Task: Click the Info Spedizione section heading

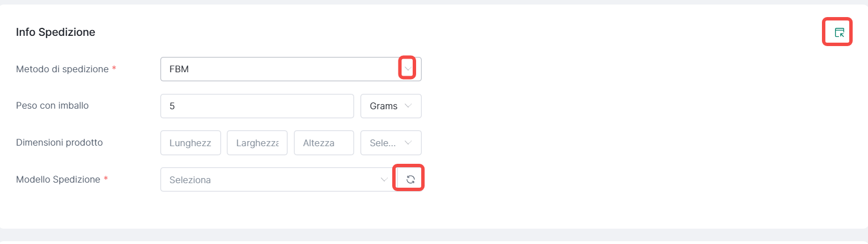Action: pos(55,32)
